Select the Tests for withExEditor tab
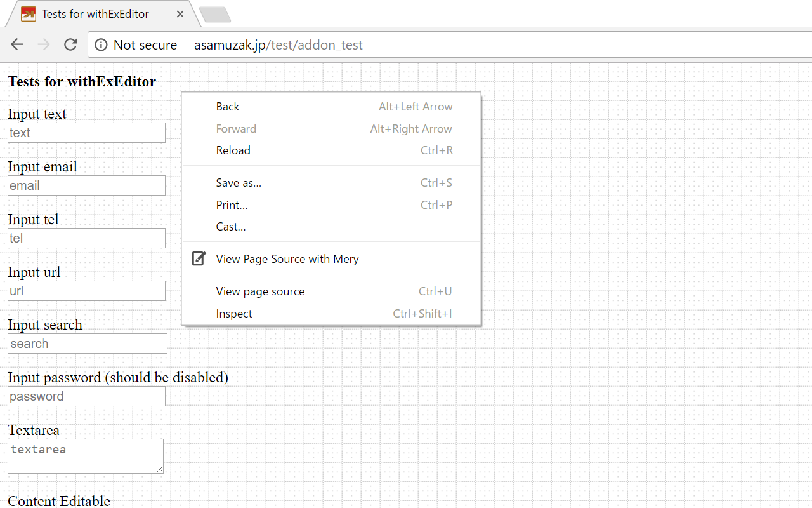The height and width of the screenshot is (508, 812). tap(103, 14)
